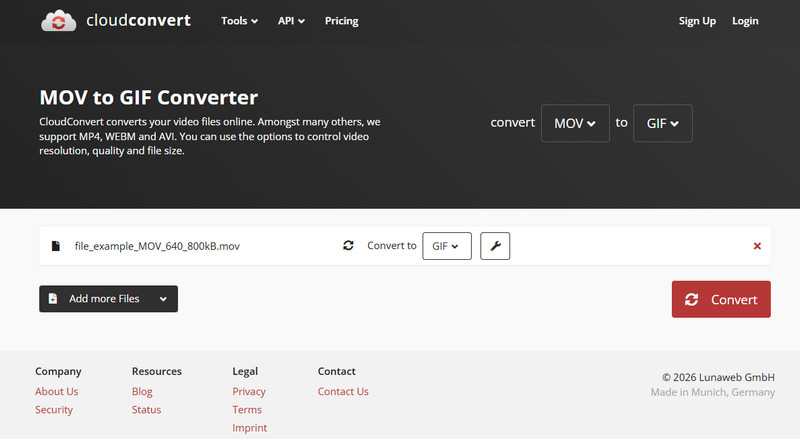Check the Status link
Image resolution: width=800 pixels, height=439 pixels.
pyautogui.click(x=146, y=410)
